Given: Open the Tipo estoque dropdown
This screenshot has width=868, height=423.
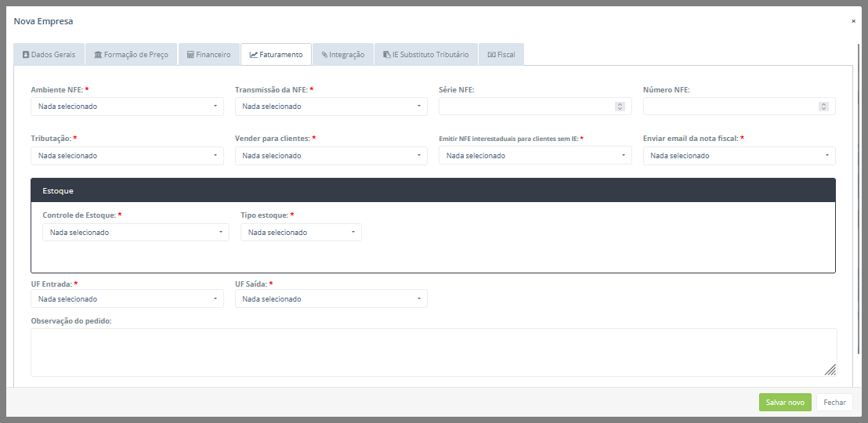Looking at the screenshot, I should coord(301,233).
